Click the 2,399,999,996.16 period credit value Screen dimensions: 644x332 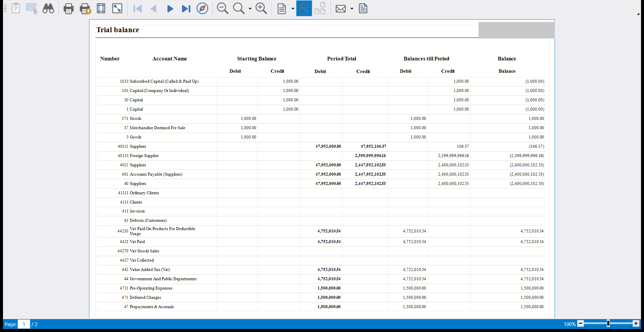point(370,156)
